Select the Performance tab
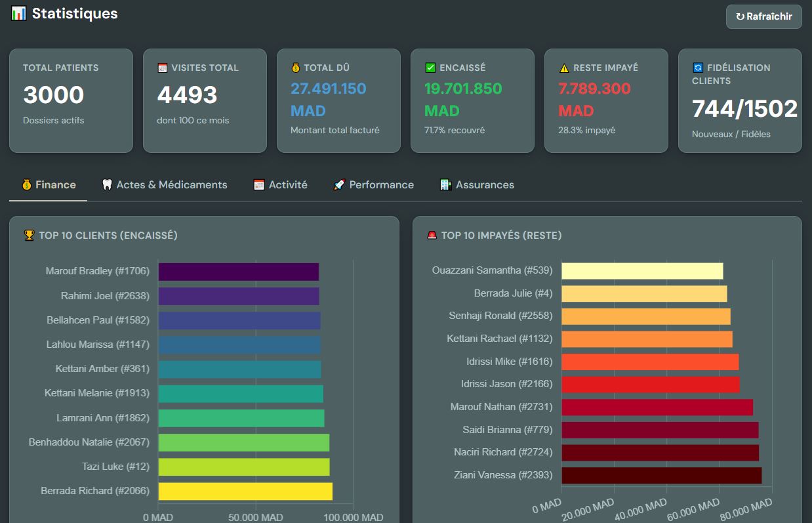 click(374, 185)
